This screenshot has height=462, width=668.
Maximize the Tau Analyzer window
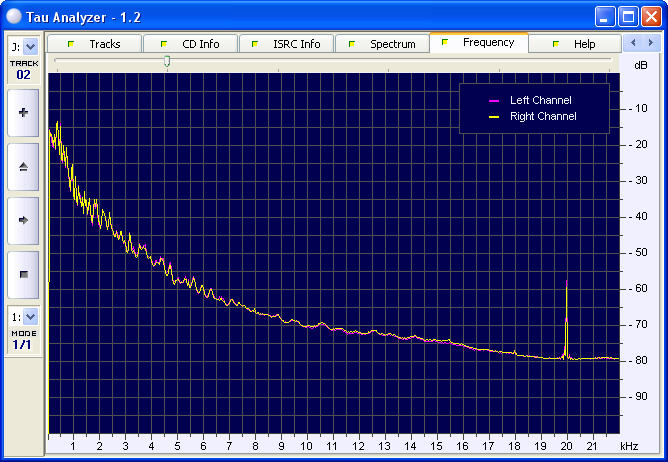click(x=628, y=17)
